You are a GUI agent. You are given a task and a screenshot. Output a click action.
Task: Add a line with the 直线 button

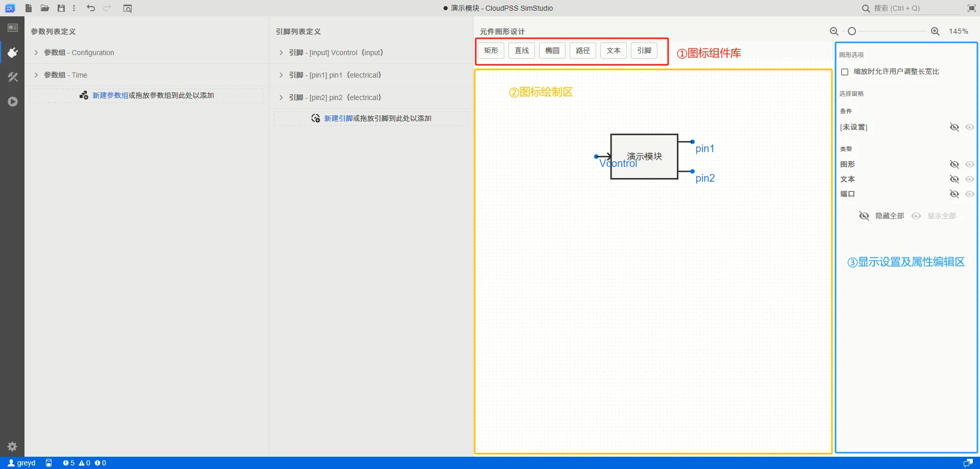click(522, 51)
